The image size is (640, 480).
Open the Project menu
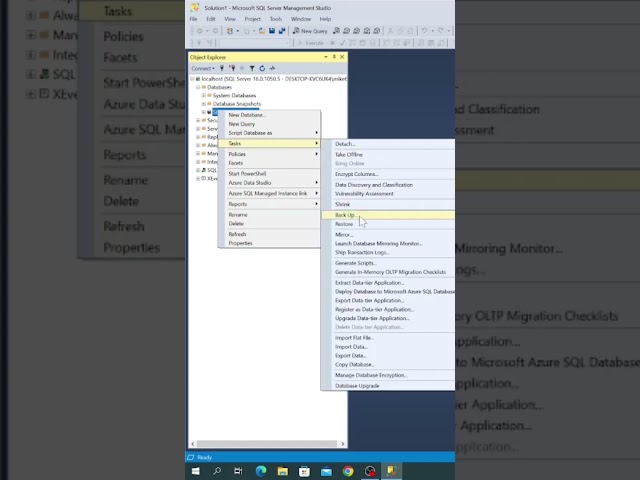253,19
